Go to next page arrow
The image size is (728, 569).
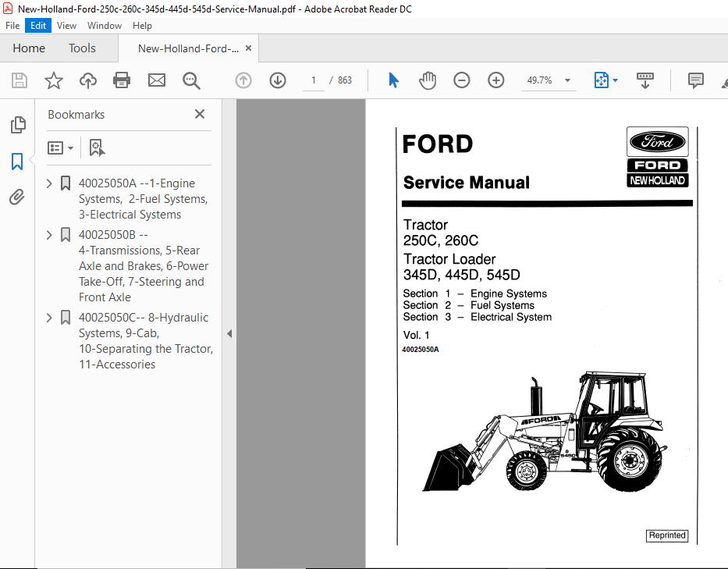click(x=278, y=80)
